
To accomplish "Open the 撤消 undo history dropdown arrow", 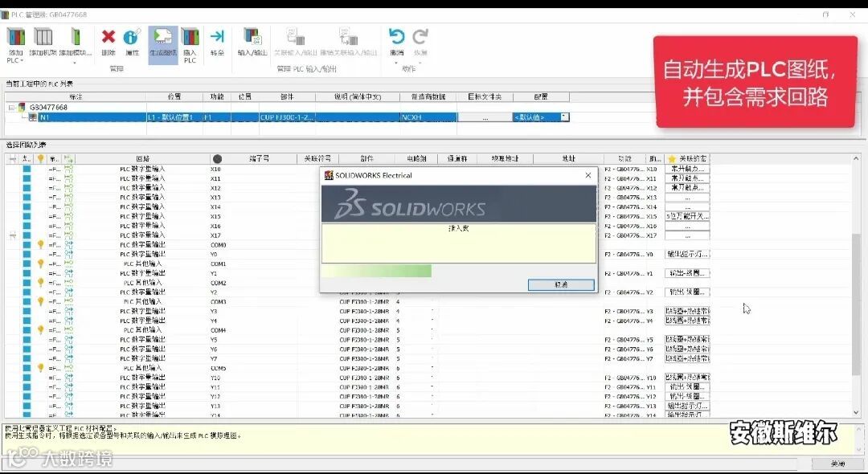I will pos(396,63).
